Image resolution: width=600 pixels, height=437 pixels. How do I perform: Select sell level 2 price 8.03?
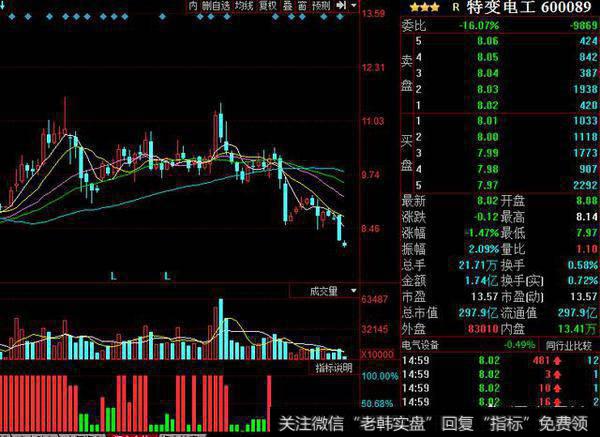pyautogui.click(x=488, y=89)
